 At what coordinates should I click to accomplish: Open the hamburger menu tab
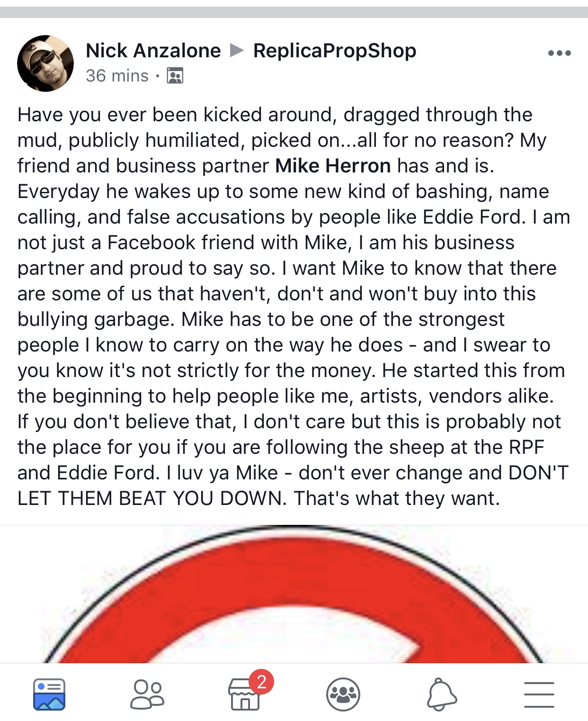(539, 694)
